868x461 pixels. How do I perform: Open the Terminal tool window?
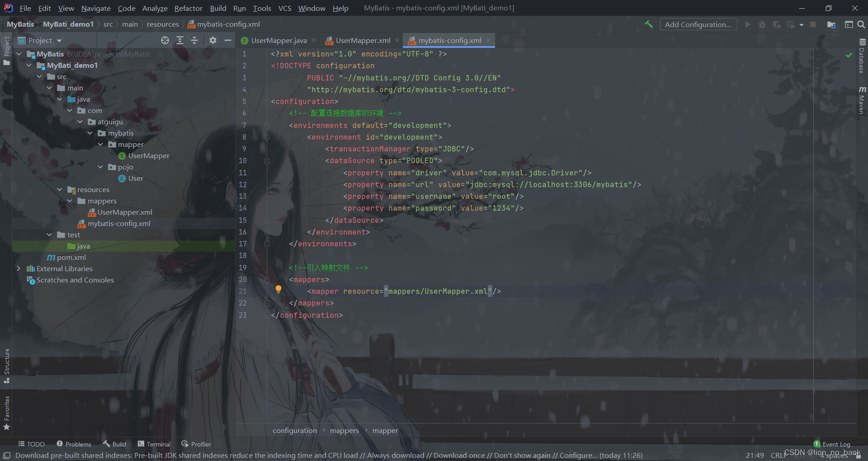click(x=154, y=444)
